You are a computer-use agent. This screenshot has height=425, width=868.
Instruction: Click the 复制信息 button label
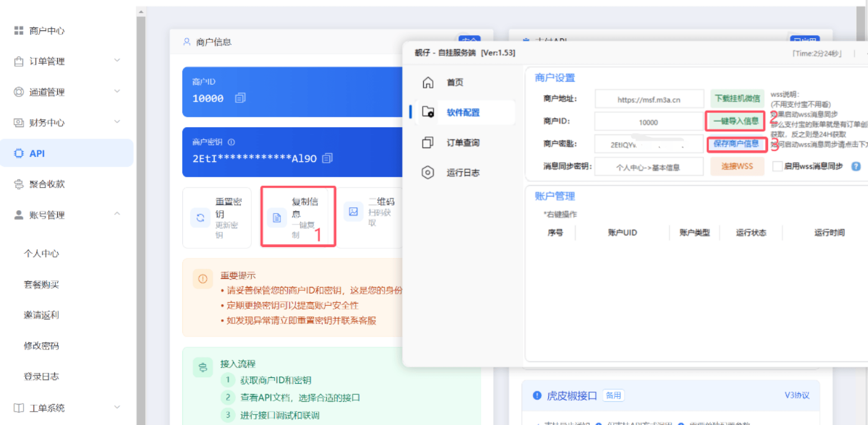point(305,208)
